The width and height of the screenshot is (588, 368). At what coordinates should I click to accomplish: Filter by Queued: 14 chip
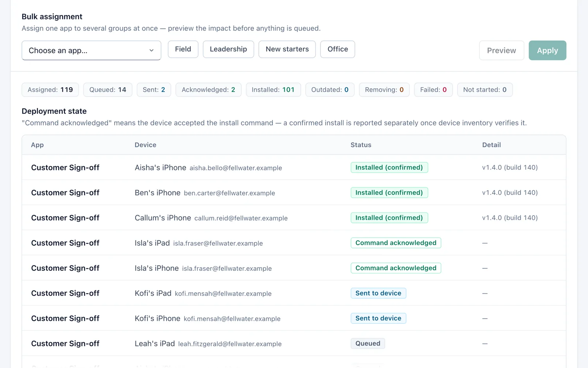point(108,90)
